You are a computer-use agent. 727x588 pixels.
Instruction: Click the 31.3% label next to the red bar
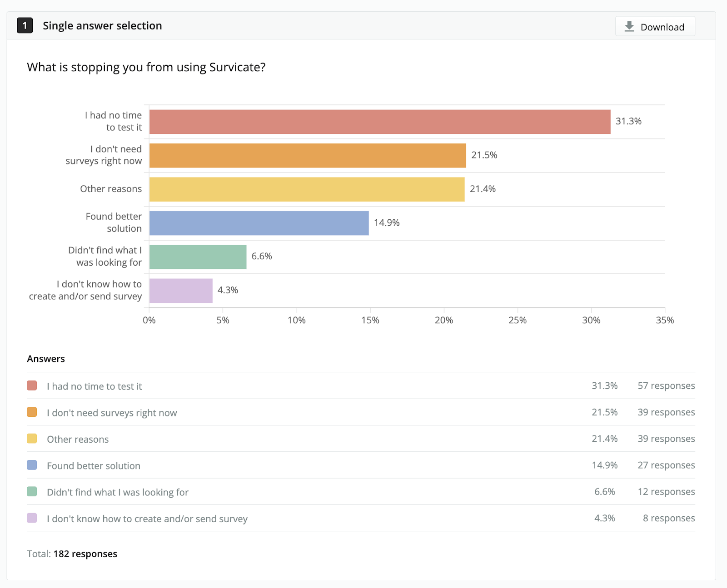tap(628, 121)
